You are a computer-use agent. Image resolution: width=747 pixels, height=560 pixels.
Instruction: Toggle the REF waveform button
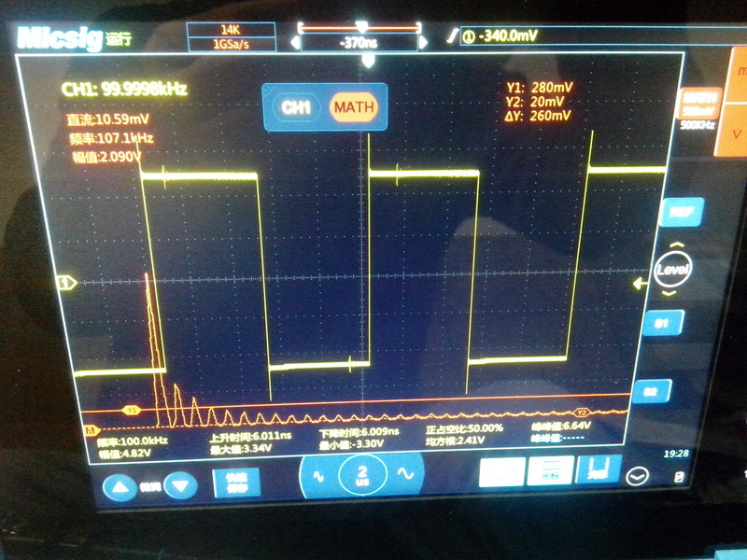[681, 213]
